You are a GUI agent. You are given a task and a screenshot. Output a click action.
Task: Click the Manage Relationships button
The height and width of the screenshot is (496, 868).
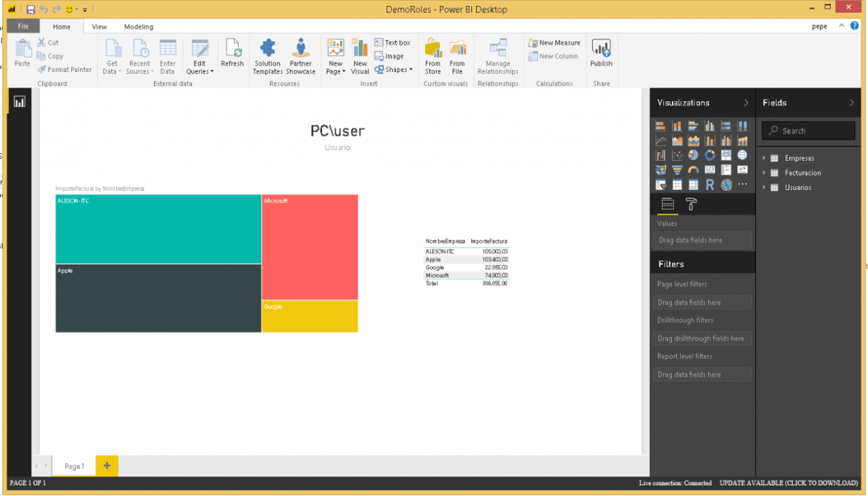tap(497, 56)
